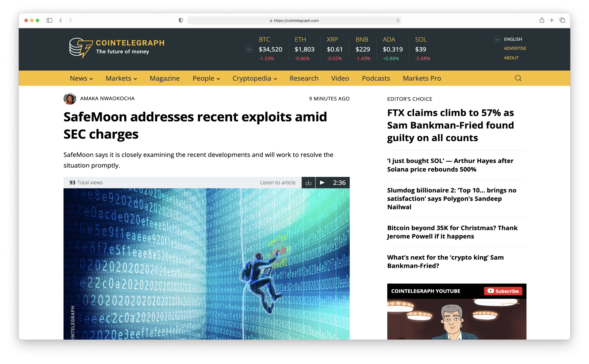Play the article audio narration
589x364 pixels.
(x=322, y=183)
